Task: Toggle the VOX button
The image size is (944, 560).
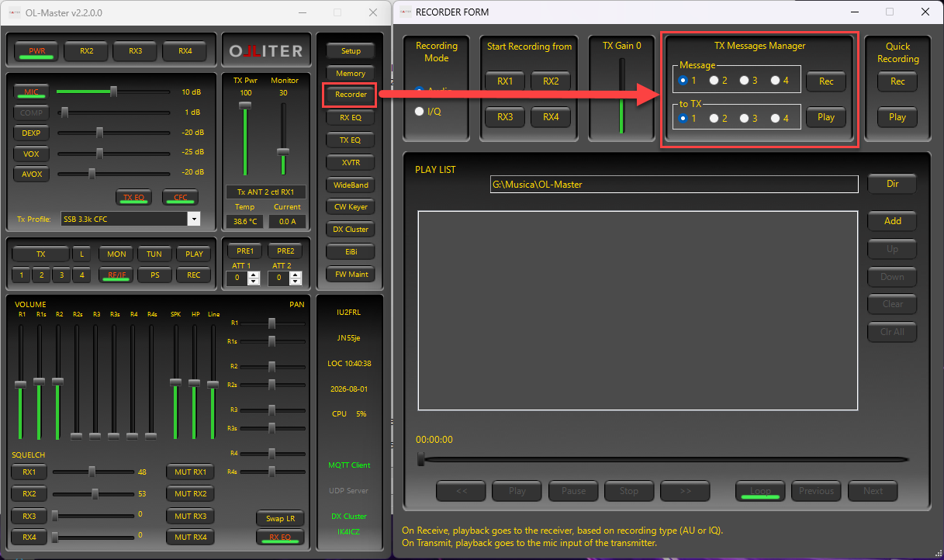Action: (x=31, y=154)
